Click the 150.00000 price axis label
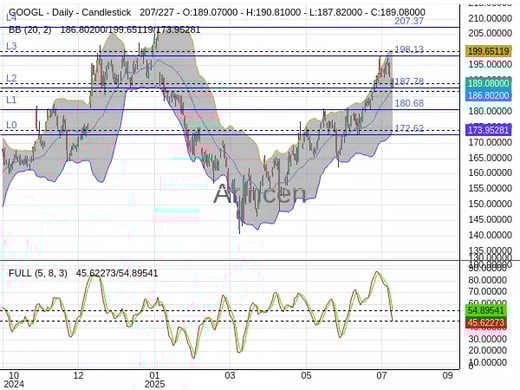The width and height of the screenshot is (520, 390). click(x=490, y=204)
